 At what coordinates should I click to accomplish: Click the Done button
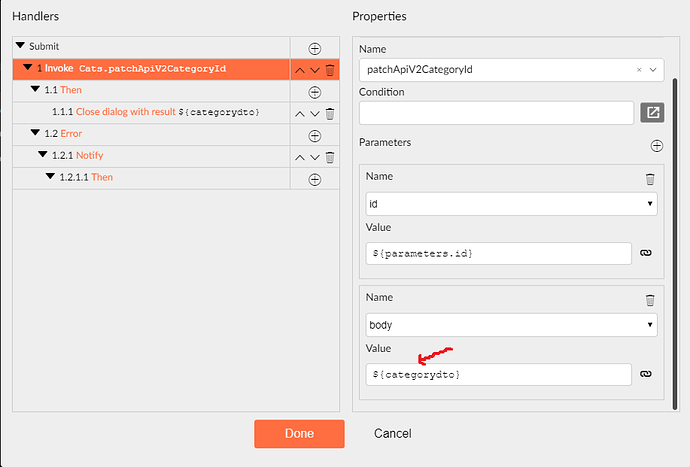pyautogui.click(x=299, y=434)
